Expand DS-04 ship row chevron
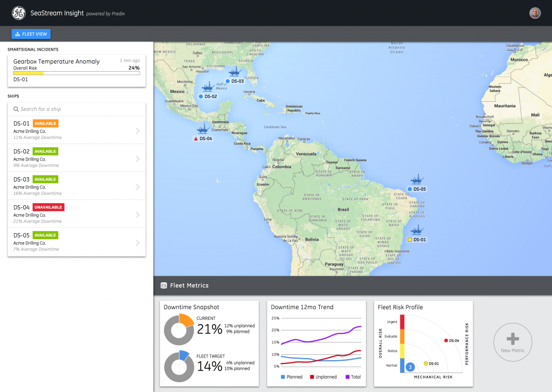 pyautogui.click(x=137, y=215)
